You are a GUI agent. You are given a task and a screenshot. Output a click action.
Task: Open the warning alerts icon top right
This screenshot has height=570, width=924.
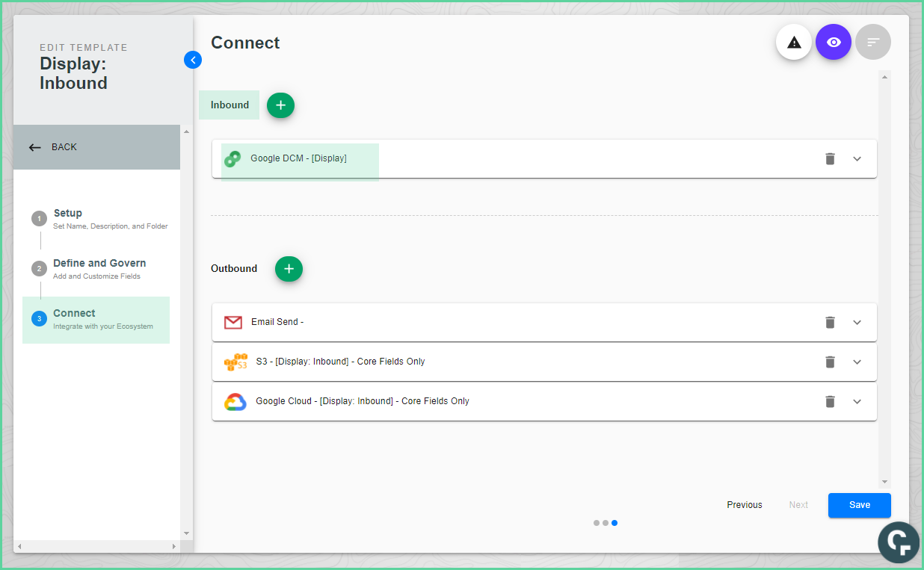coord(793,42)
